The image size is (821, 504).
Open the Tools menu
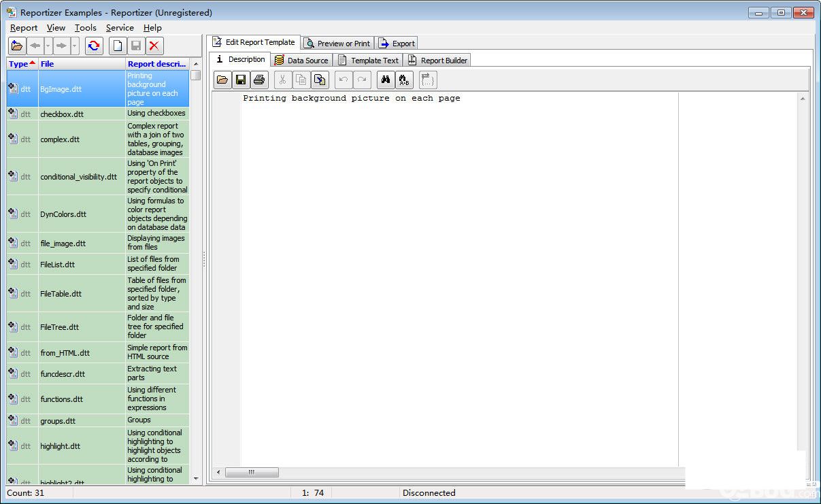point(86,28)
